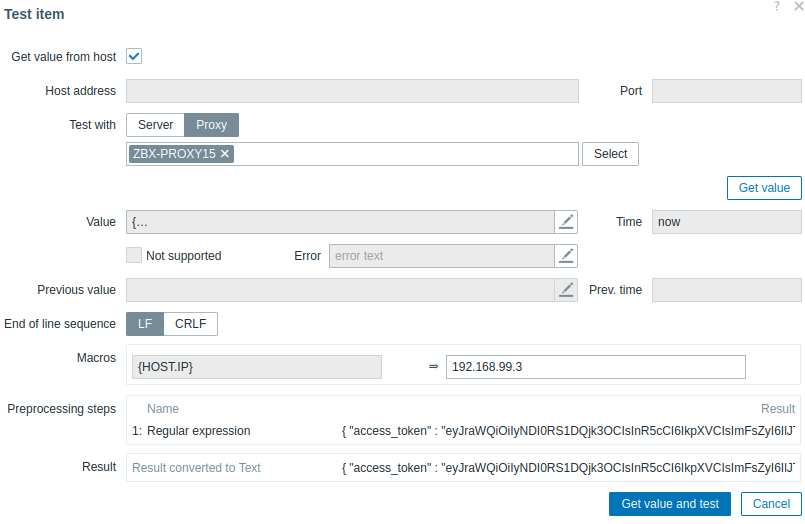Open the Value field edit pencil icon
This screenshot has height=524, width=805.
pyautogui.click(x=567, y=222)
